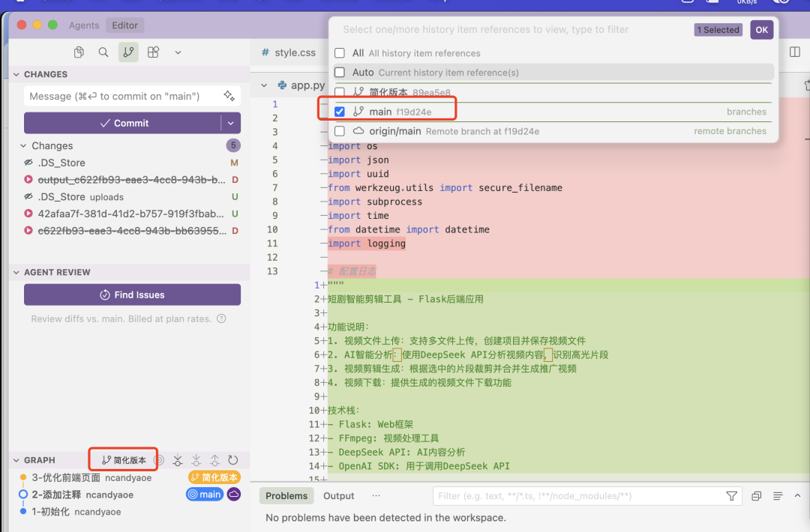This screenshot has height=532, width=810.
Task: Click the cloud icon beside origin/main
Action: click(x=358, y=131)
